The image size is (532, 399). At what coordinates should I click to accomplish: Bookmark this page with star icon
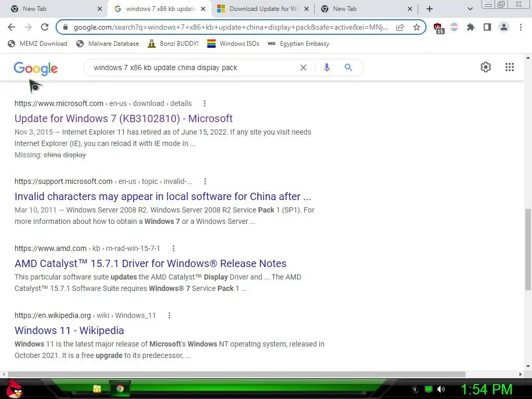click(417, 27)
